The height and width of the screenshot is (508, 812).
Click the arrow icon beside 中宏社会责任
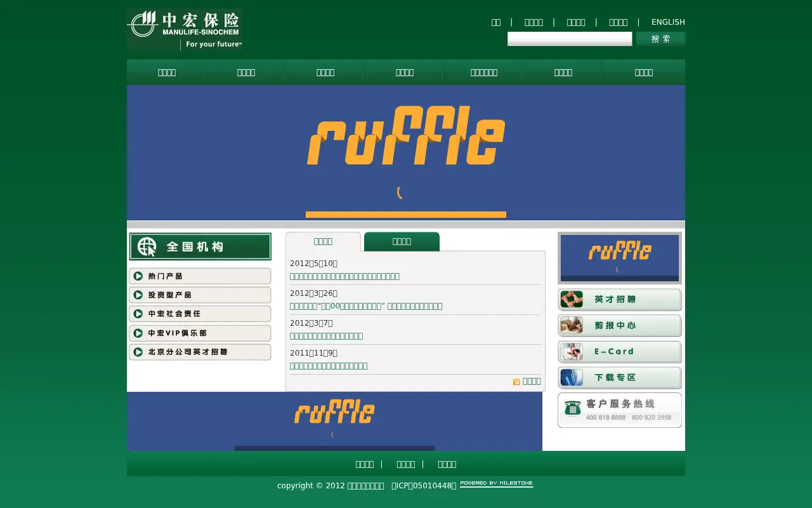pos(138,314)
